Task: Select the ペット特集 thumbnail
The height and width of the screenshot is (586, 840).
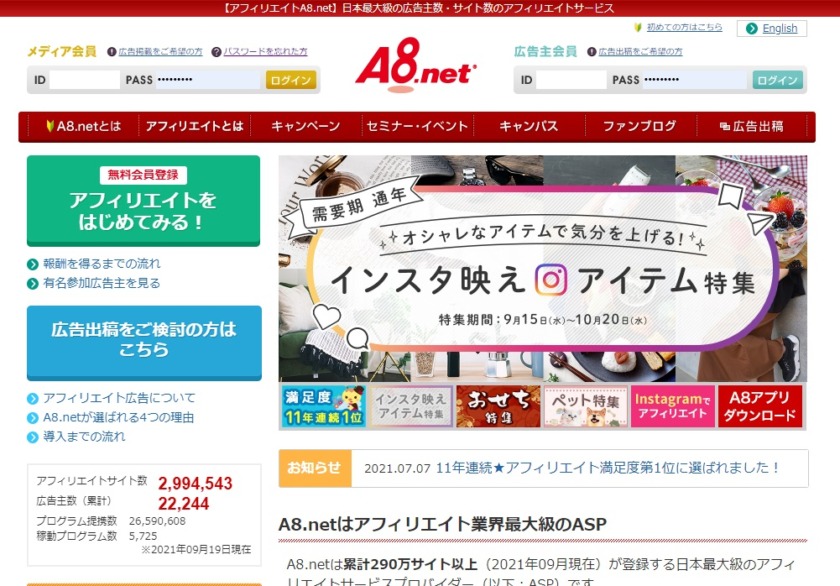Action: coord(586,407)
